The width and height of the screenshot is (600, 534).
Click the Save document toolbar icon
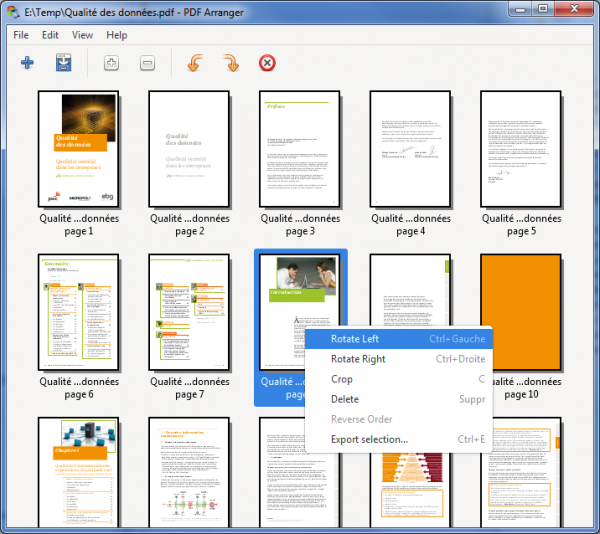click(x=62, y=64)
